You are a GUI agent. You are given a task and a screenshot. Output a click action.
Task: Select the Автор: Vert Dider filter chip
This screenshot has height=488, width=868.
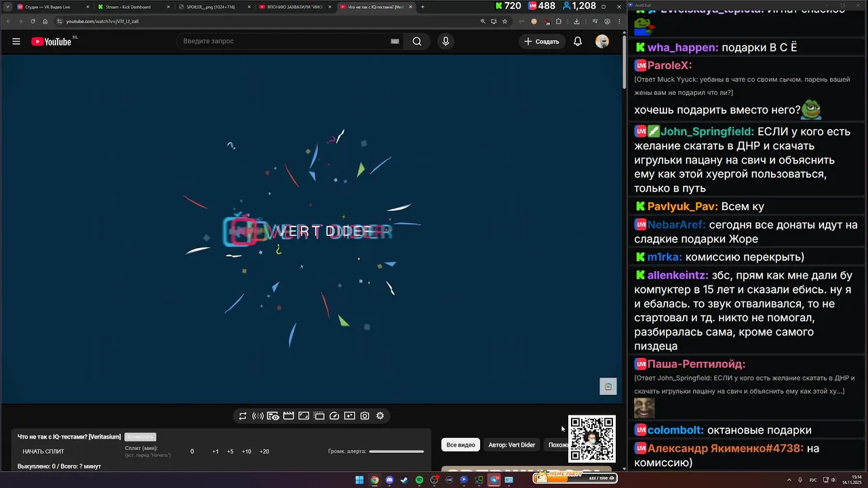point(512,445)
